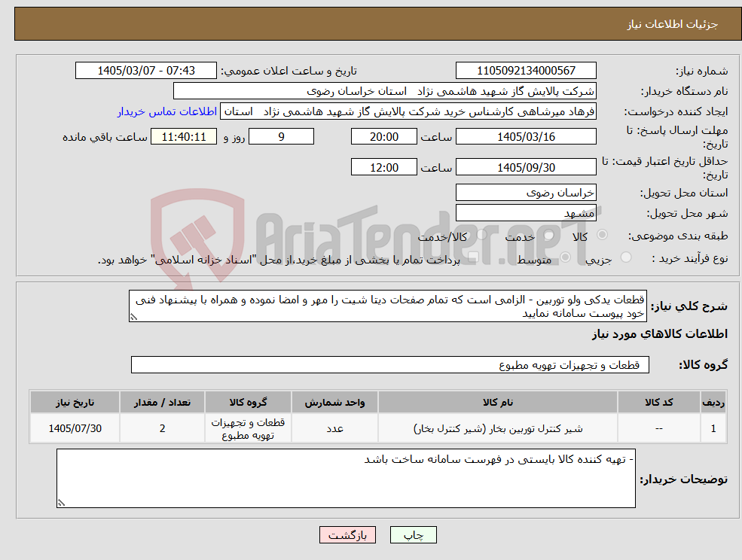Select the خدمت radio button
Viewport: 742px width, 560px height.
coord(549,235)
